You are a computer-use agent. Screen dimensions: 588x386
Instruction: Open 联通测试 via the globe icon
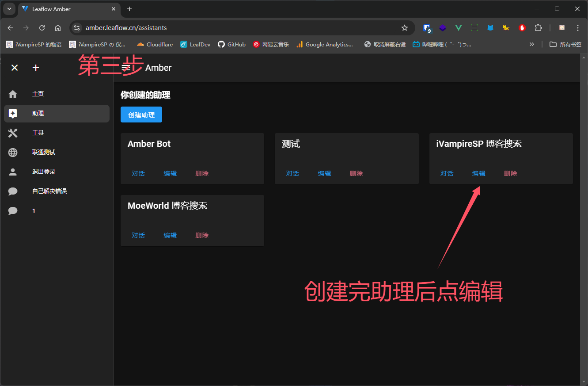pos(12,152)
